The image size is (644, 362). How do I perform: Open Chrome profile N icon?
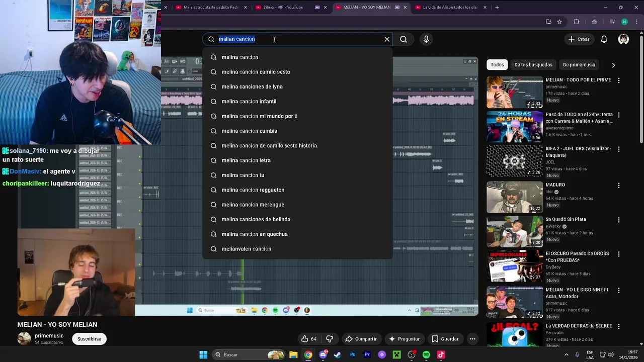[624, 22]
